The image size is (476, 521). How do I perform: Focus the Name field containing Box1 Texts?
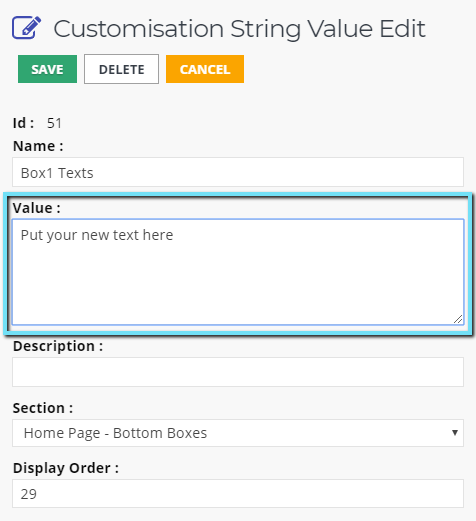pos(238,172)
